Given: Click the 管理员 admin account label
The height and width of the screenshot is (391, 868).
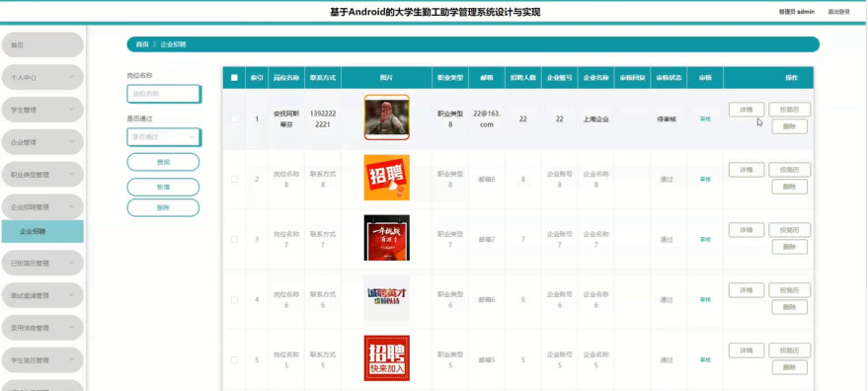Looking at the screenshot, I should pos(797,12).
